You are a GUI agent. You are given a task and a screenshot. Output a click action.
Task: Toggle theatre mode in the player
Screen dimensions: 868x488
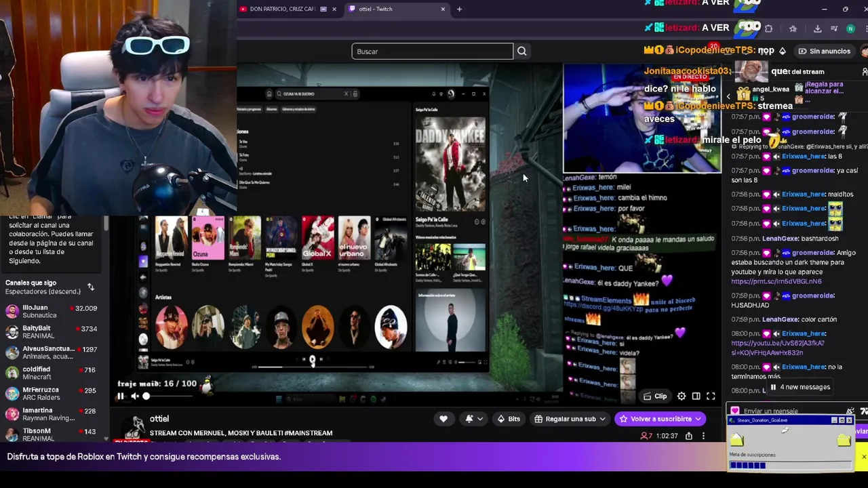[696, 396]
